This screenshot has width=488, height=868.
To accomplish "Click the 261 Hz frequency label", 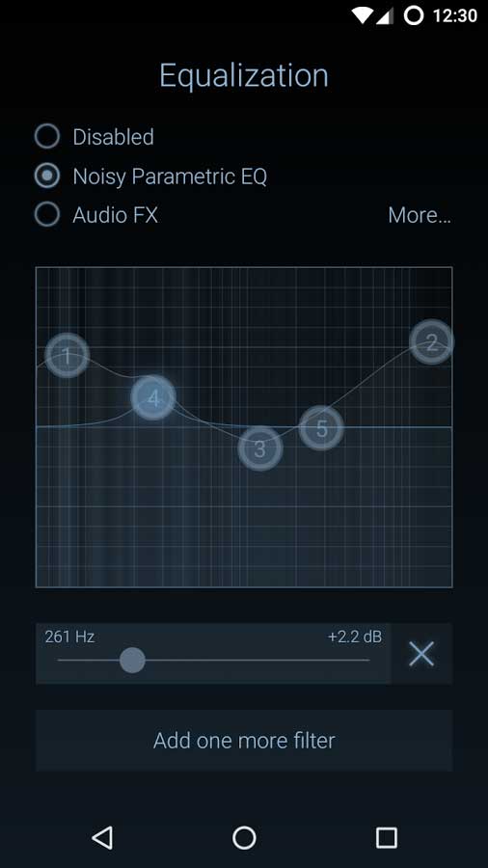I will (x=69, y=637).
